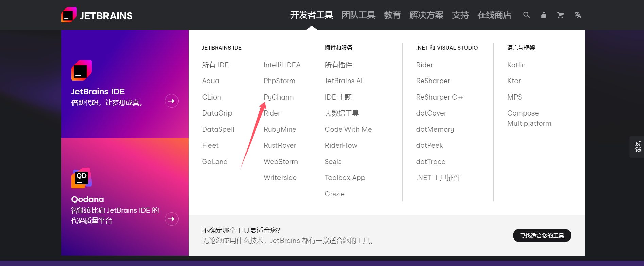Open RubyMine link

click(280, 129)
